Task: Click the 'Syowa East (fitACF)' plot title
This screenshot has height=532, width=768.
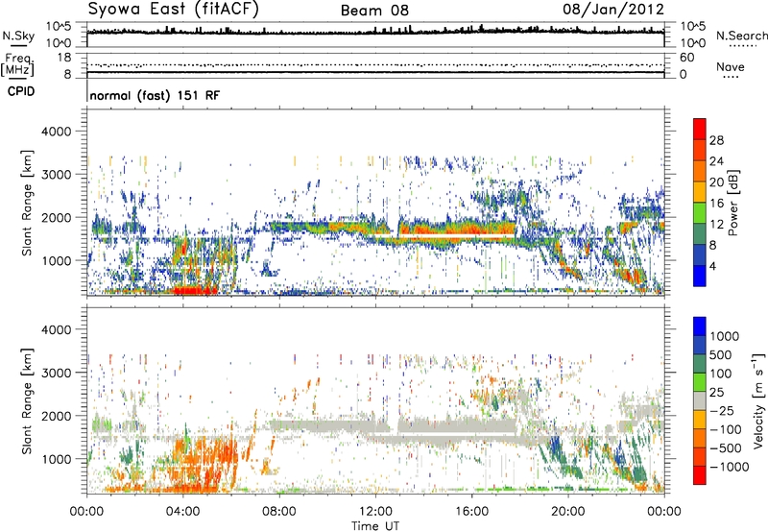Action: (174, 10)
